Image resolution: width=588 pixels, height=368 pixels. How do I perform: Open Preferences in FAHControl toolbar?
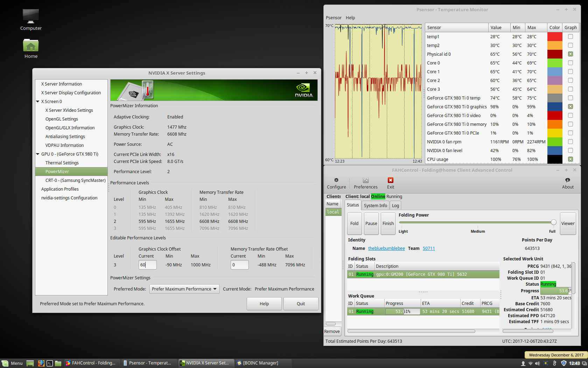tap(365, 183)
